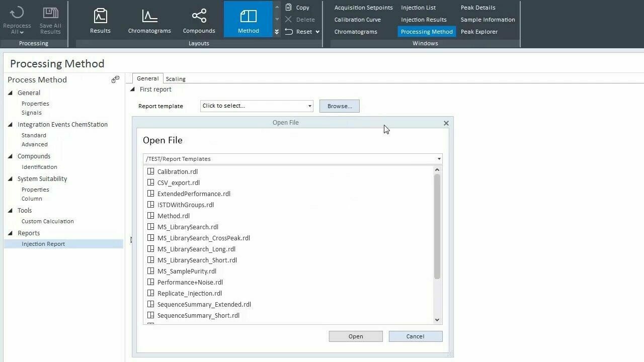Image resolution: width=644 pixels, height=362 pixels.
Task: Click the Reprocess All icon
Action: (17, 14)
